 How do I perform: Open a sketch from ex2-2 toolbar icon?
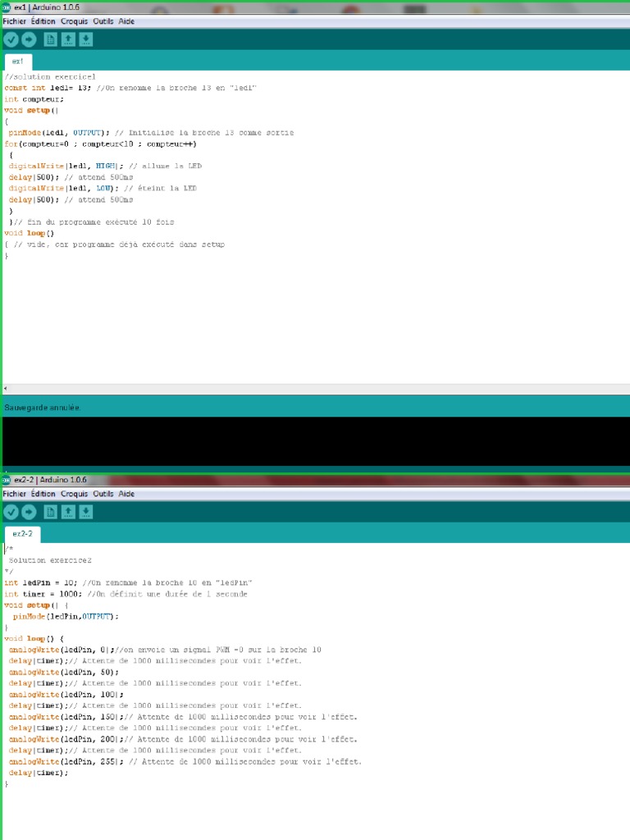(x=68, y=512)
